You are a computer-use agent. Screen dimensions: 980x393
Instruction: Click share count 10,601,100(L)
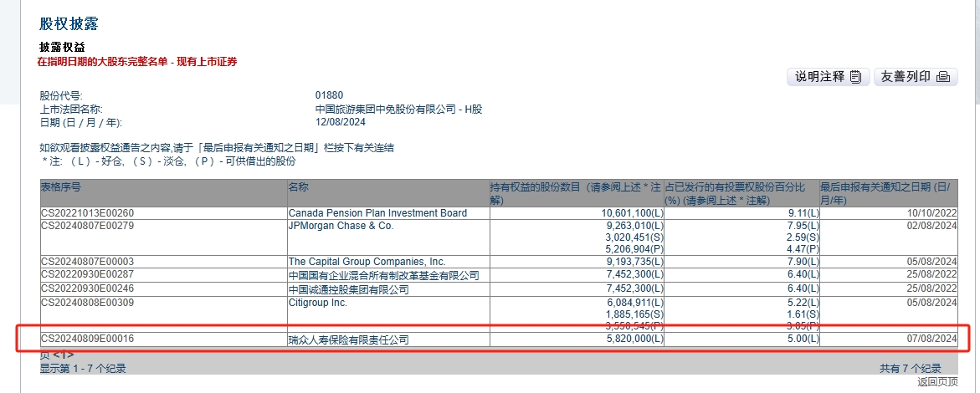(633, 213)
